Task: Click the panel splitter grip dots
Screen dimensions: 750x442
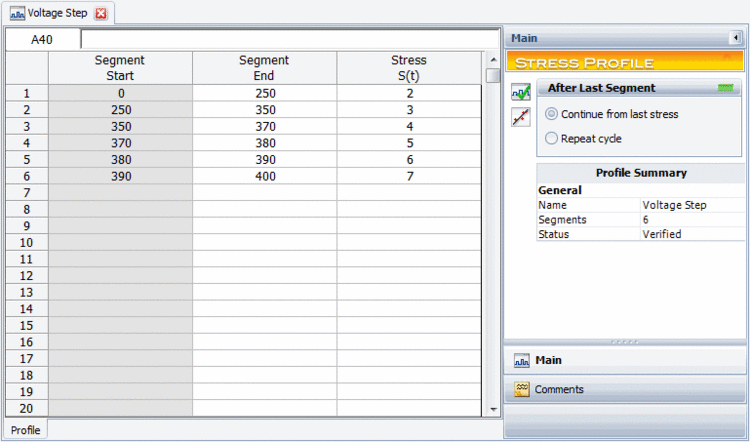Action: point(624,343)
